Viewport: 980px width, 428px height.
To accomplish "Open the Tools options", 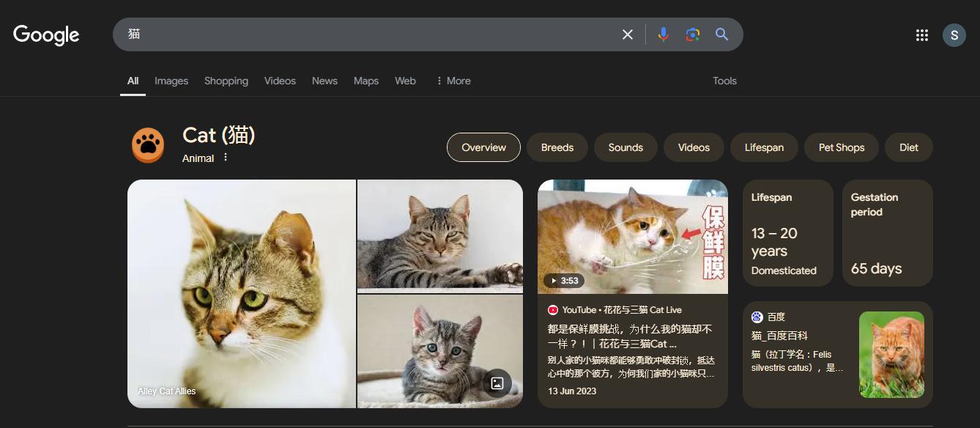I will point(724,81).
